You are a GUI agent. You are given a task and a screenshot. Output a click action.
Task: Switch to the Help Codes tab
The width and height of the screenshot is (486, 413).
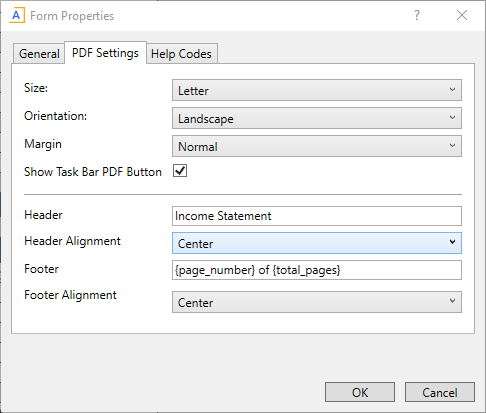[x=181, y=54]
